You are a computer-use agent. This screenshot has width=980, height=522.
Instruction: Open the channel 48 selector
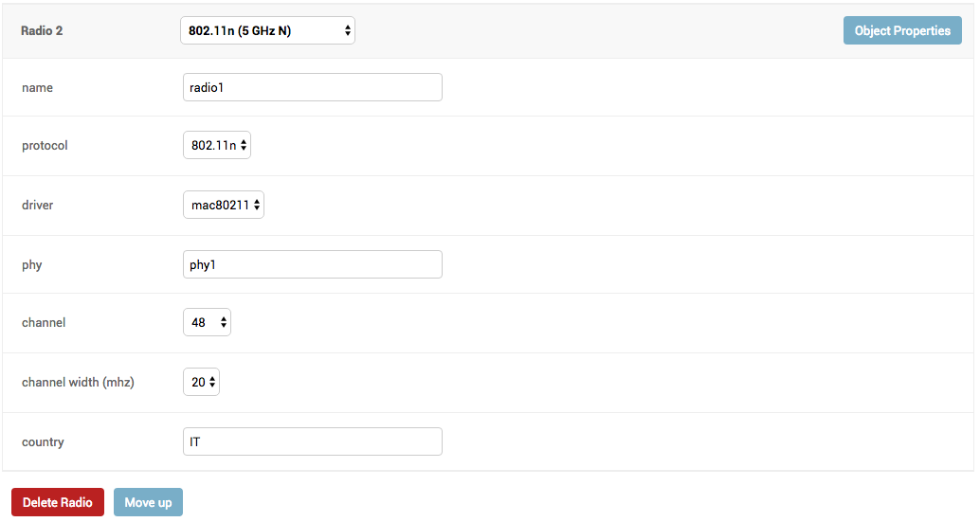pyautogui.click(x=207, y=323)
